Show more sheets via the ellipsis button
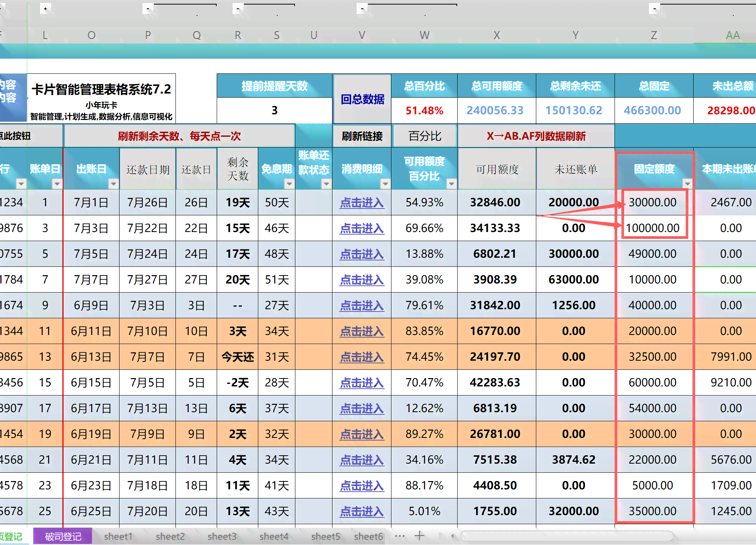The height and width of the screenshot is (545, 756). pos(400,536)
